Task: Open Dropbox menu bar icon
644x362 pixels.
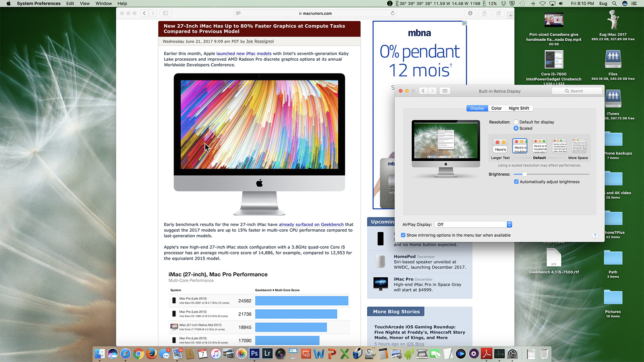Action: [503, 3]
